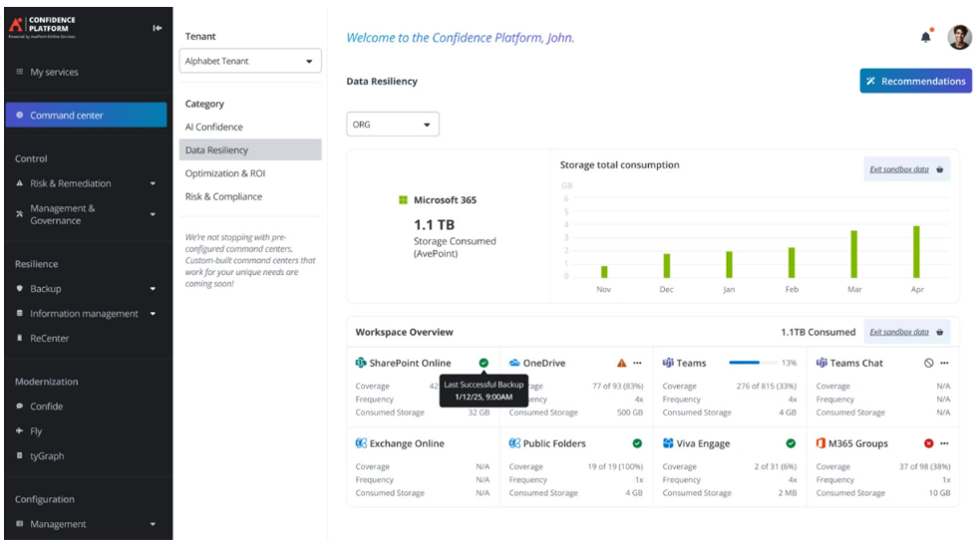980x543 pixels.
Task: Click the ReCenter sidebar icon
Action: [19, 338]
